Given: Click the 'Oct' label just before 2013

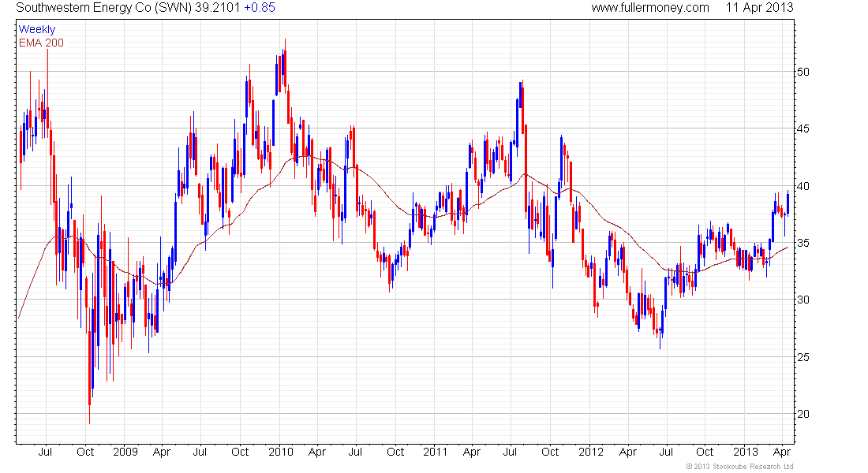Looking at the screenshot, I should pyautogui.click(x=705, y=452).
